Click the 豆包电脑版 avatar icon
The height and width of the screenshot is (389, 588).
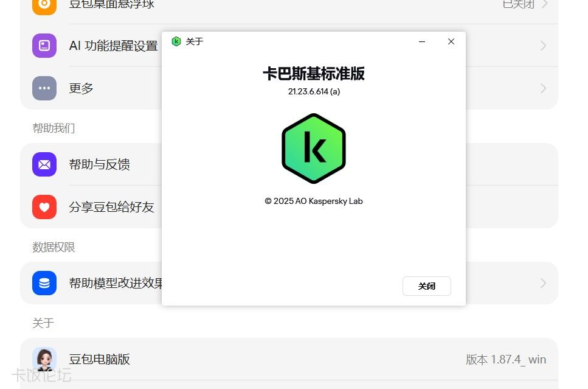tap(44, 359)
